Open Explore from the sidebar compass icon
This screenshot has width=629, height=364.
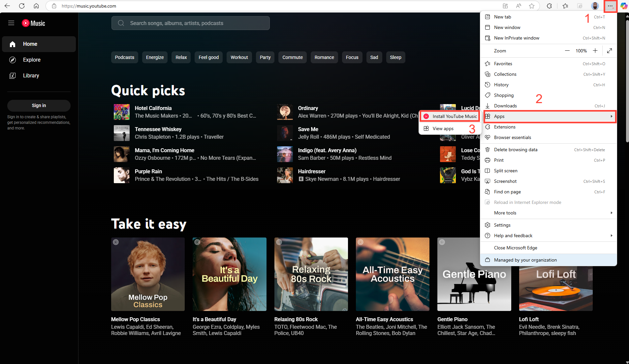(x=12, y=60)
